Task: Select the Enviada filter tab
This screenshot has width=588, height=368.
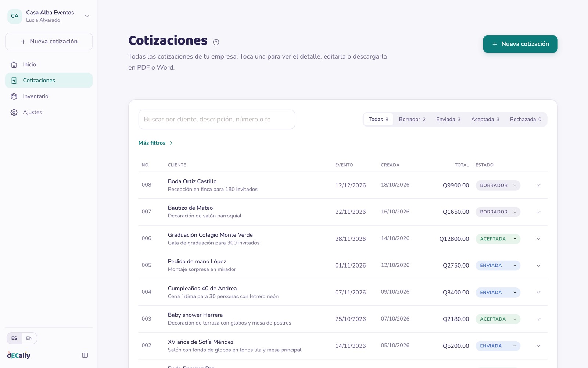Action: tap(448, 119)
